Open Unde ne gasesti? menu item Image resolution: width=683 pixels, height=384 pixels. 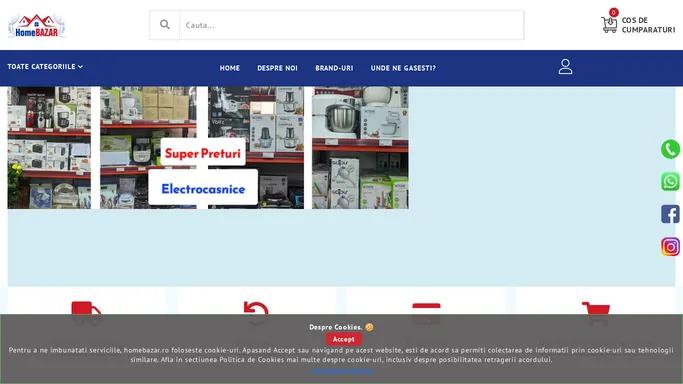click(x=403, y=68)
